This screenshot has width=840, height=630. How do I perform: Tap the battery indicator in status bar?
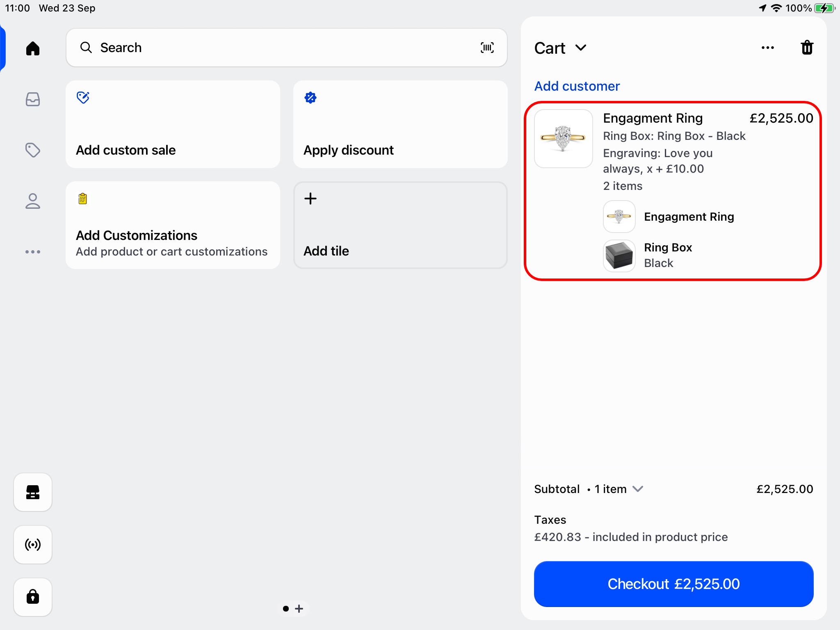(x=824, y=8)
